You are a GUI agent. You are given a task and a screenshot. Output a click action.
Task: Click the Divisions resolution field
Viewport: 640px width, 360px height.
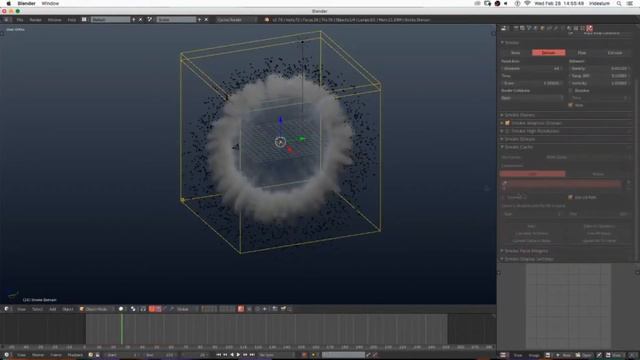532,69
